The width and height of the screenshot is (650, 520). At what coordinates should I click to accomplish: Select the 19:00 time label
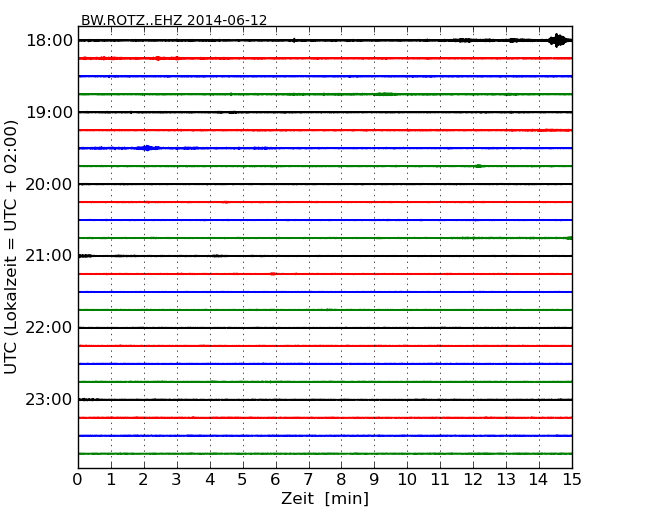point(49,112)
